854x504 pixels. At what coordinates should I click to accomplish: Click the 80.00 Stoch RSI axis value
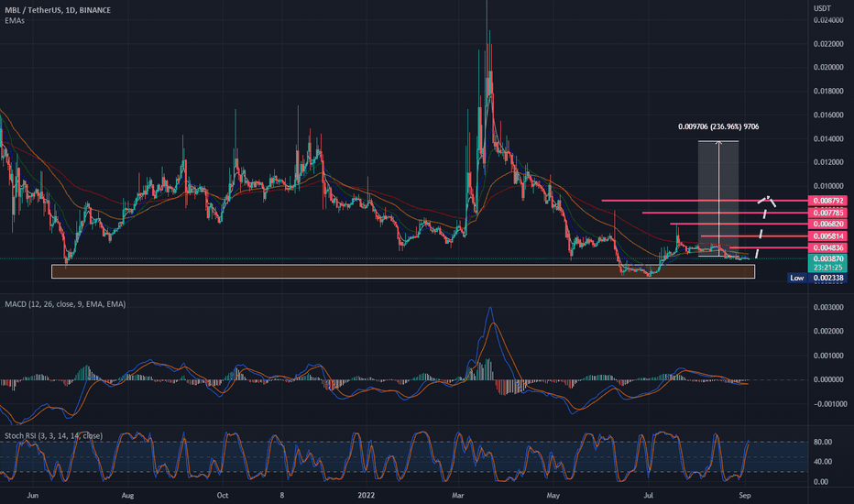pos(823,442)
